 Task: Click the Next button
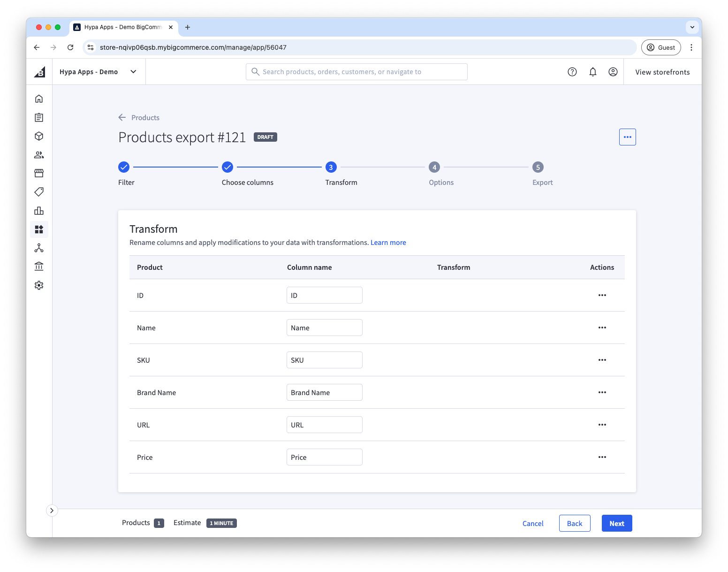point(616,523)
